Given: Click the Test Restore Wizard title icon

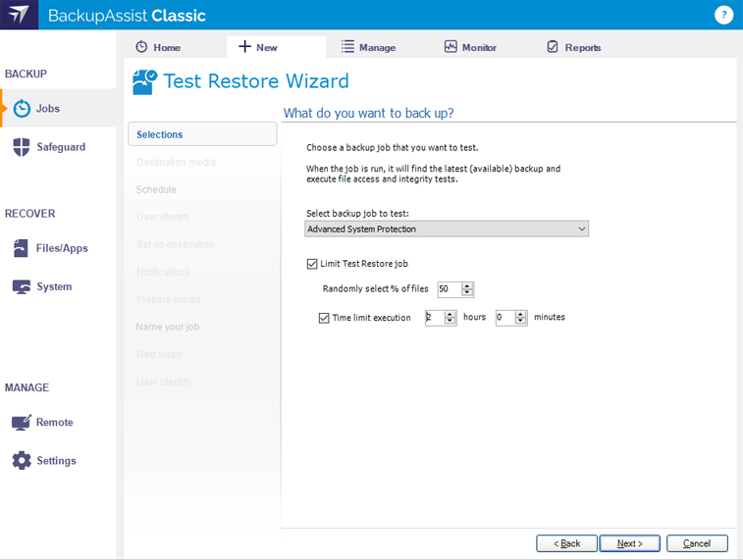Looking at the screenshot, I should 144,82.
